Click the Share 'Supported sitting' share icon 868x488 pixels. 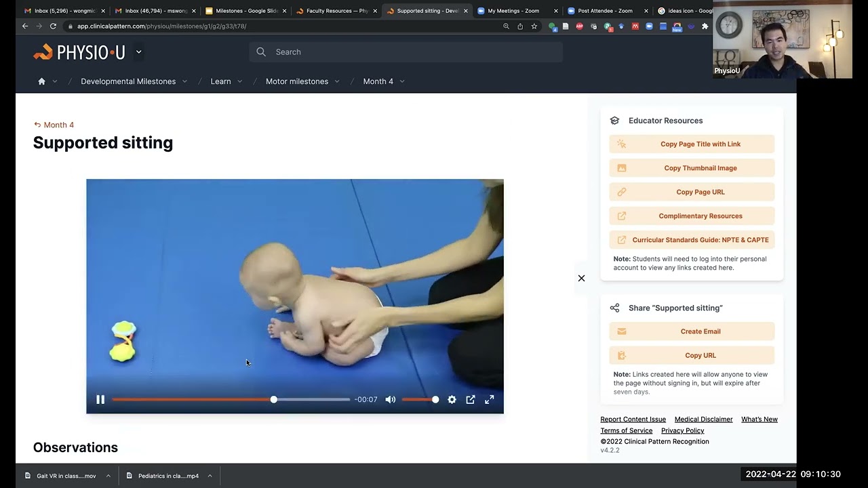tap(614, 308)
